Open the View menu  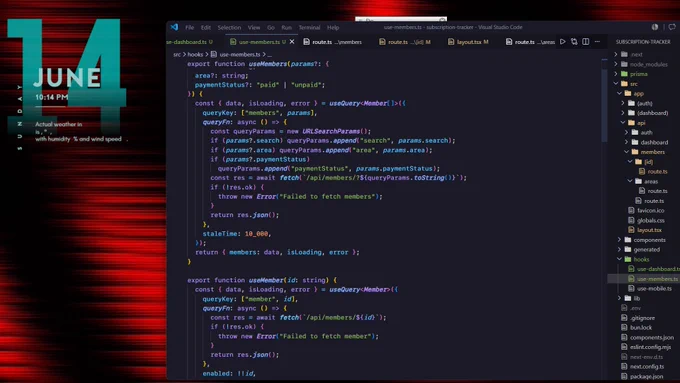254,27
